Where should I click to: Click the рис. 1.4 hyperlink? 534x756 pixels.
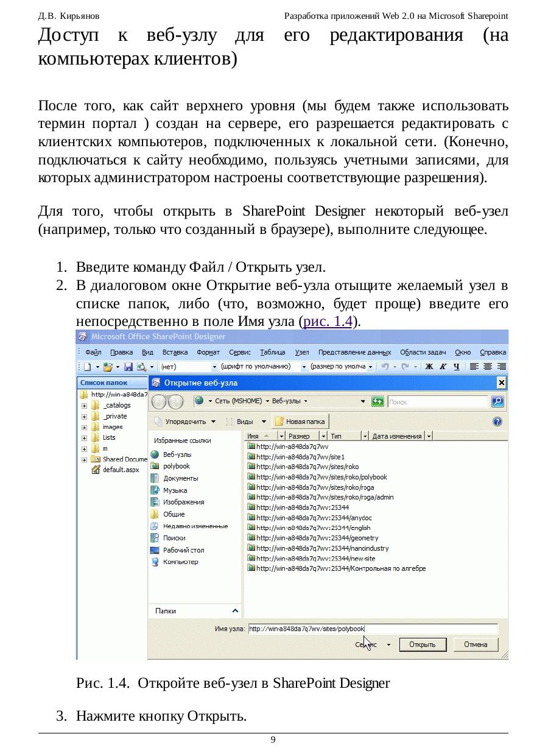pyautogui.click(x=328, y=320)
